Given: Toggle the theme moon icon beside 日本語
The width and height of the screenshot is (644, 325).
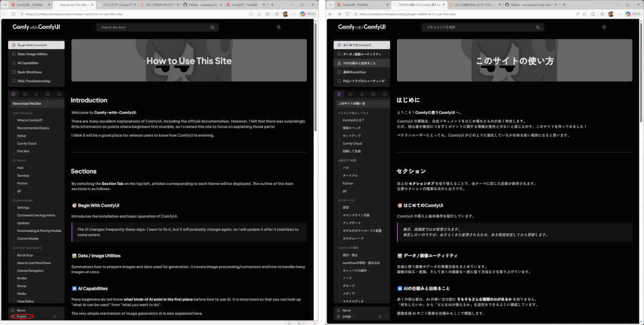Looking at the screenshot, I should (380, 316).
